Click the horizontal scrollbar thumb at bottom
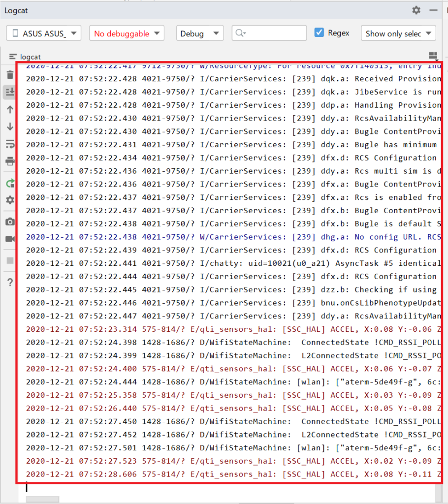Screen dimensions: 448x504 pos(42,500)
